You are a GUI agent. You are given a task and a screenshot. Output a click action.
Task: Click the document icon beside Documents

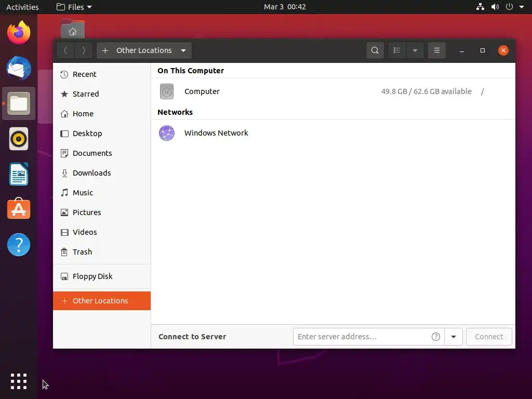pos(64,153)
